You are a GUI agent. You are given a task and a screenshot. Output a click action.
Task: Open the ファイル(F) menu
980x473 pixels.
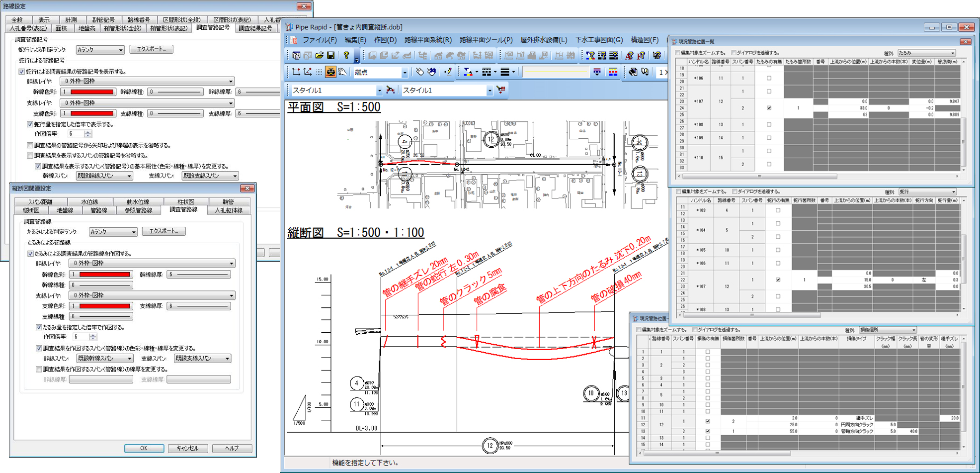[319, 40]
